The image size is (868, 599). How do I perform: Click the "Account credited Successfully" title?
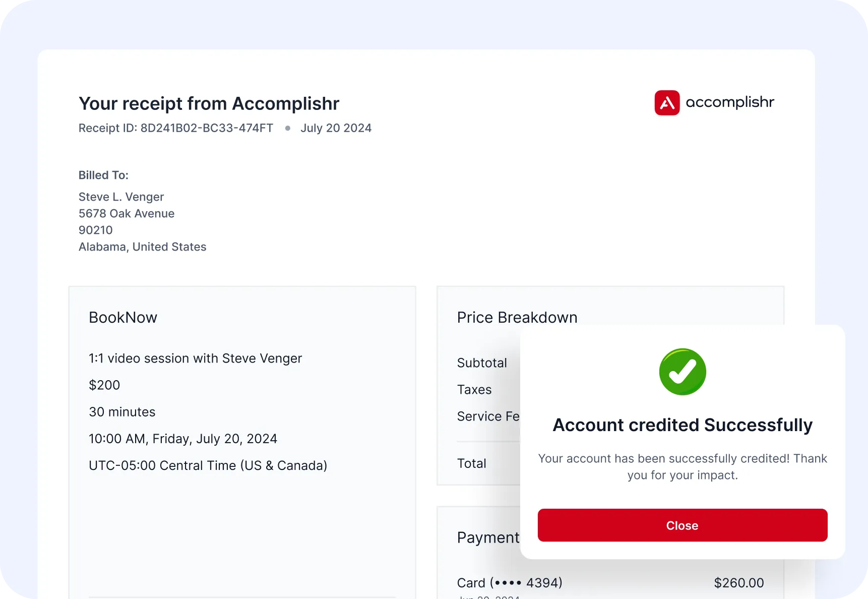tap(683, 425)
